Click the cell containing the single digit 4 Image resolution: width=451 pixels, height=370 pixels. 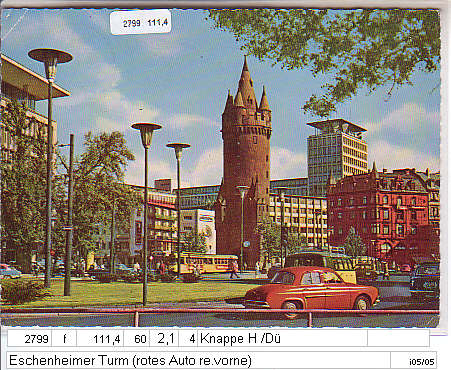(188, 339)
